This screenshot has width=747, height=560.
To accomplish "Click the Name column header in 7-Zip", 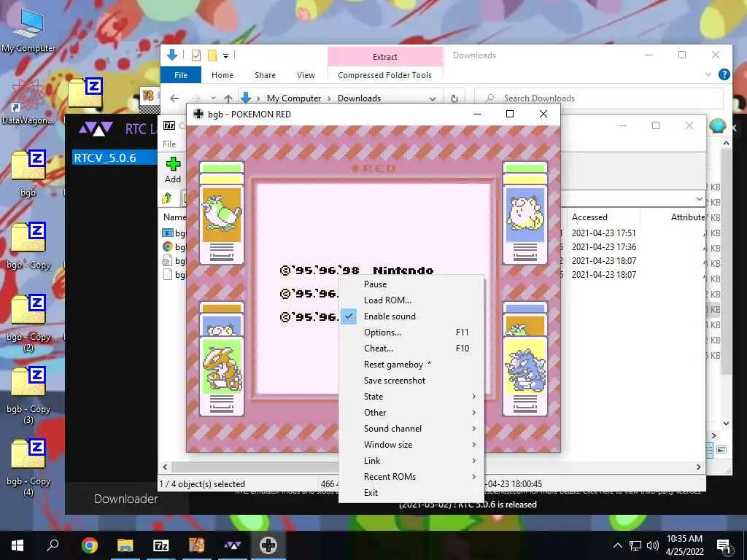I will pyautogui.click(x=174, y=217).
